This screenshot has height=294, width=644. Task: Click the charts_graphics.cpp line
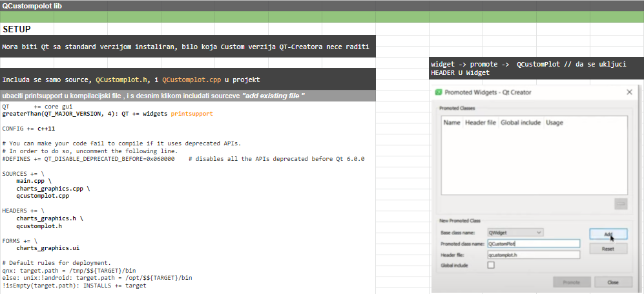(53, 189)
